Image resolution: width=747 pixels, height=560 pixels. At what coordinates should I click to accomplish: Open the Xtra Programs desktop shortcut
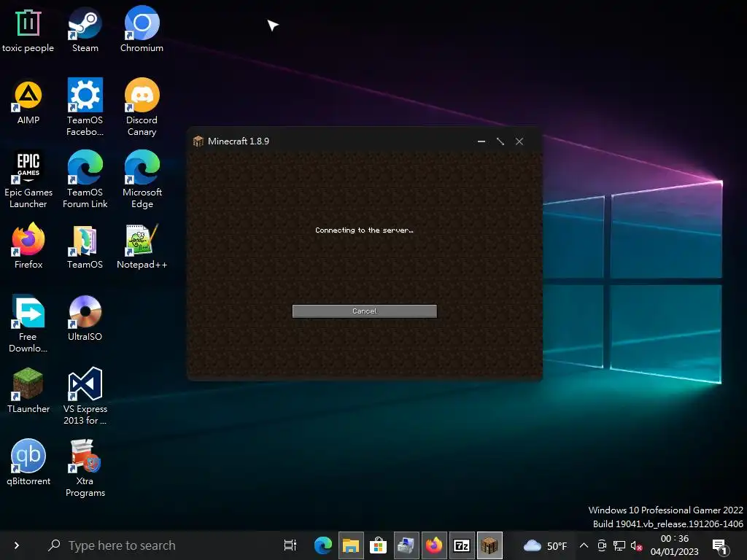click(85, 469)
